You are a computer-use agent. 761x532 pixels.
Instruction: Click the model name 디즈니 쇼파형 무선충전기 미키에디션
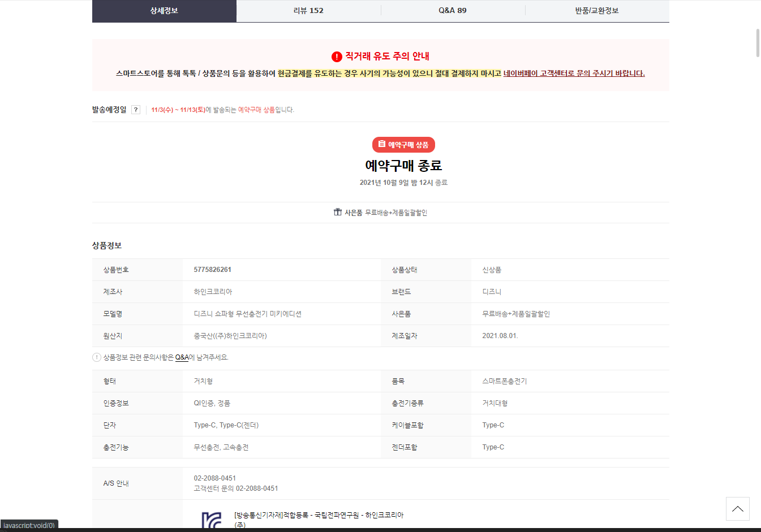(x=247, y=314)
